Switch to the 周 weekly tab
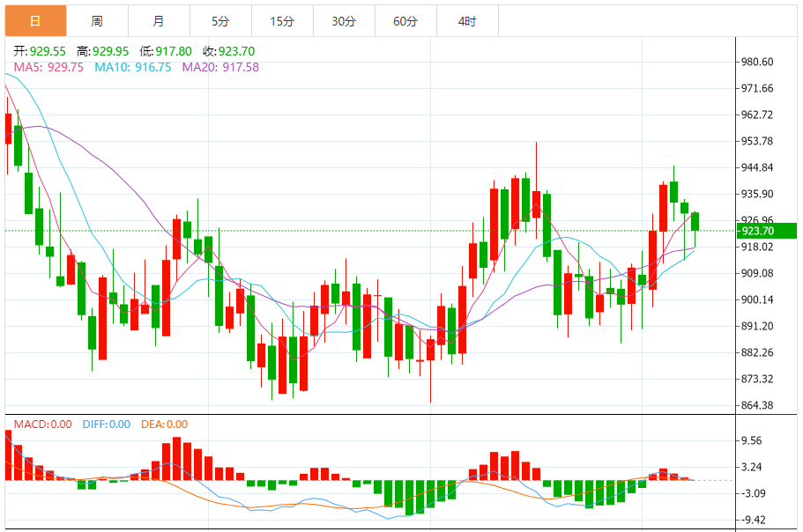The height and width of the screenshot is (532, 803). click(x=97, y=21)
